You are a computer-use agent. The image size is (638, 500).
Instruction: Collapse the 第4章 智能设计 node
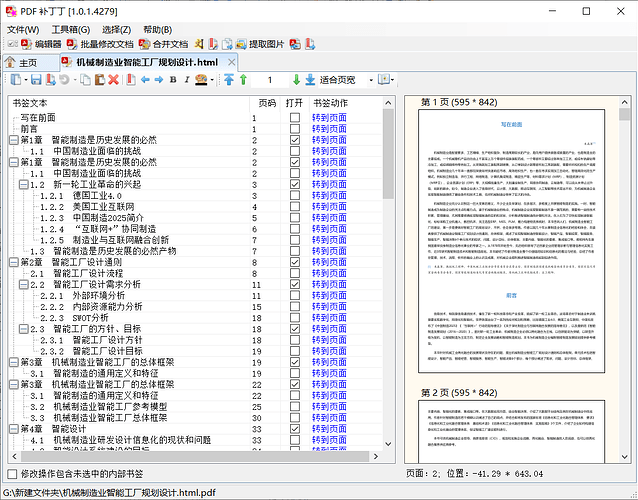(14, 429)
